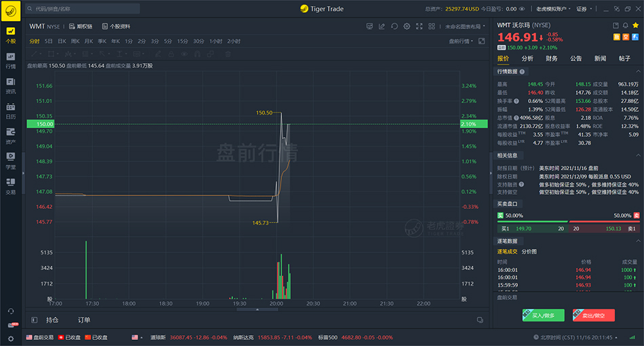Viewport: 644px width, 346px height.
Task: Open 日历 calendar in sidebar
Action: [11, 111]
